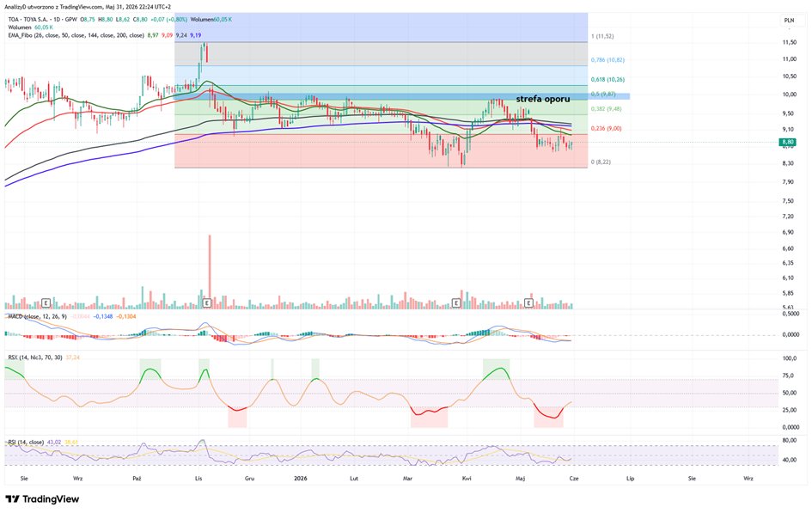Click the RSI value 43,02
The image size is (812, 513).
54,442
